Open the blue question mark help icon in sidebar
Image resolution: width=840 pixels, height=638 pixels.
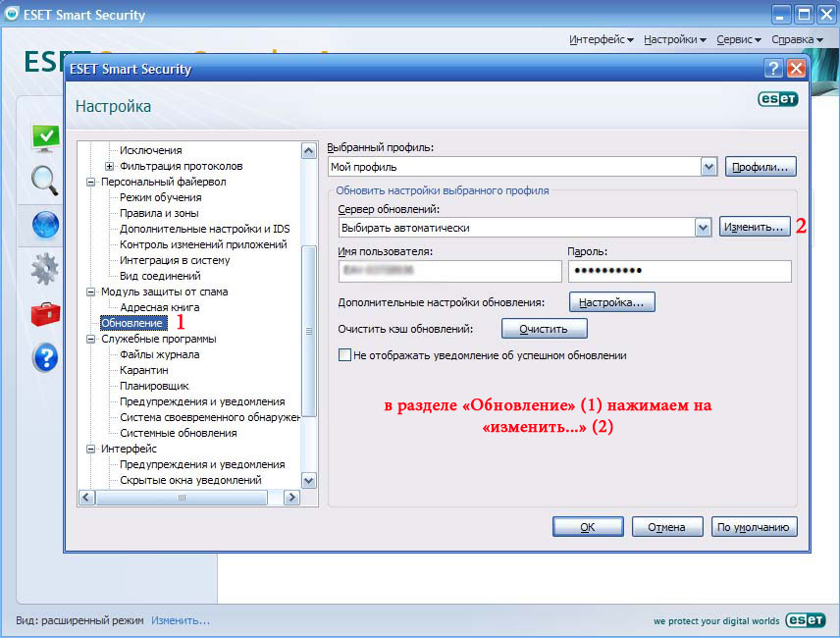click(45, 357)
